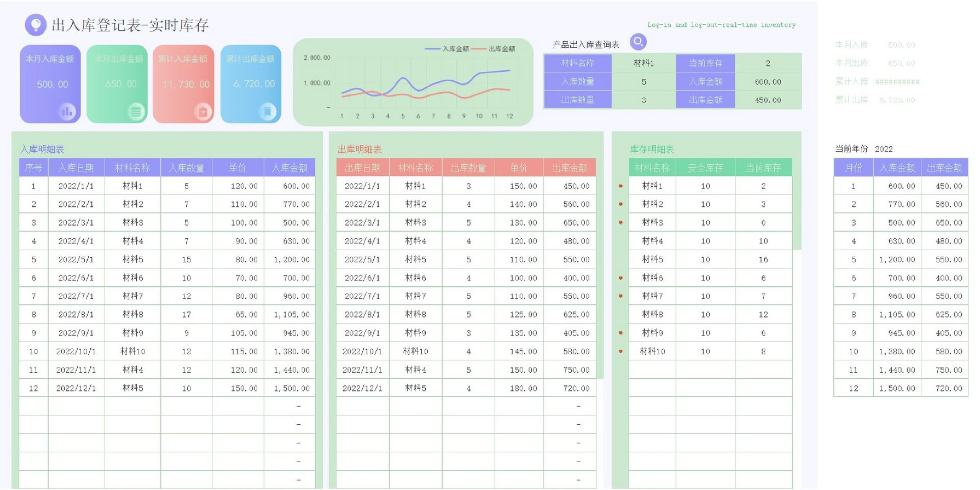The width and height of the screenshot is (980, 490).
Task: Click 450.00 出库金额 value in query table
Action: click(x=768, y=100)
